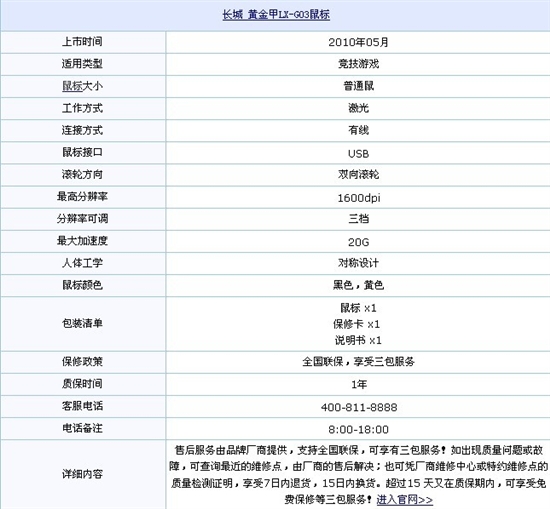This screenshot has height=509, width=550.
Task: Click the value 激光
Action: (358, 108)
